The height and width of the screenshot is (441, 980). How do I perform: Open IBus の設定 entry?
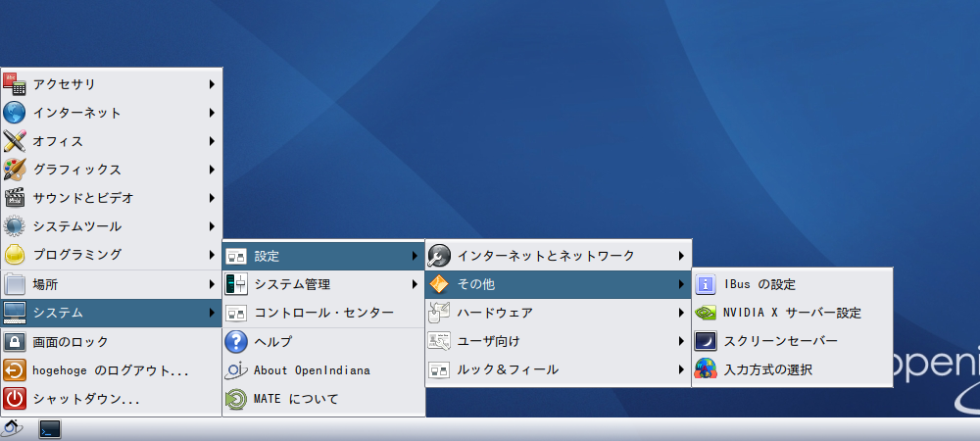792,284
